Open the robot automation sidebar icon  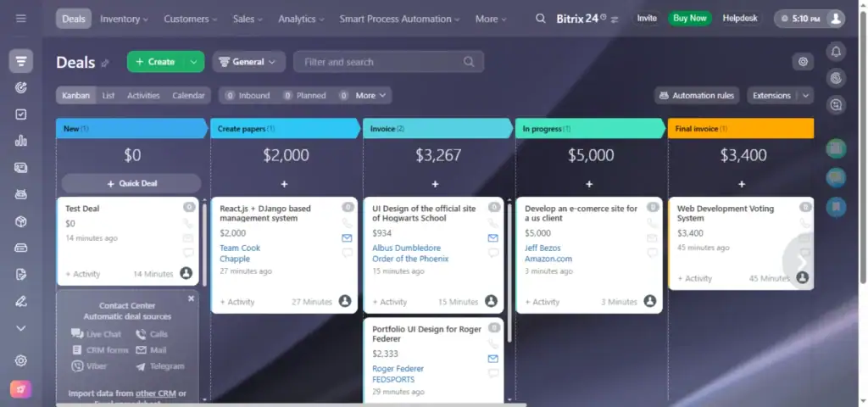pos(21,194)
